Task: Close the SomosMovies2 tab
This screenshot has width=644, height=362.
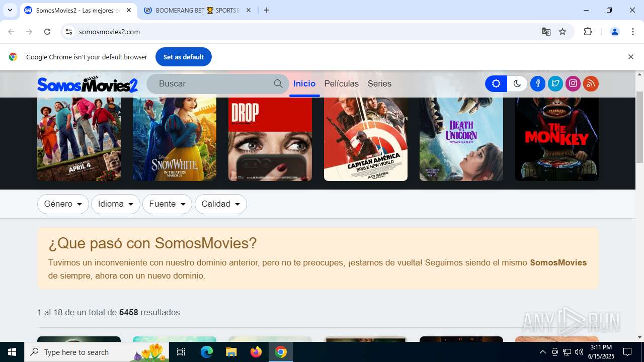Action: click(x=129, y=10)
